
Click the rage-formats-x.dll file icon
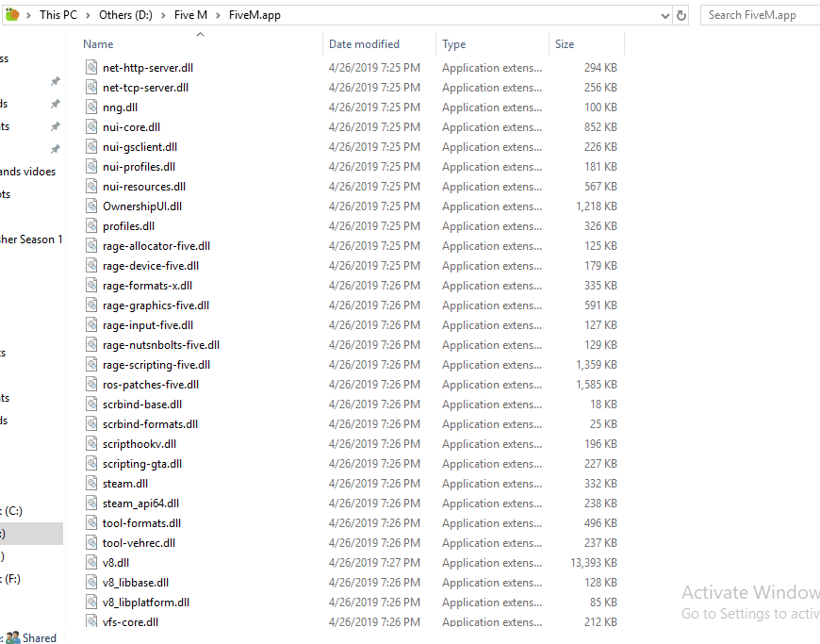[x=91, y=285]
